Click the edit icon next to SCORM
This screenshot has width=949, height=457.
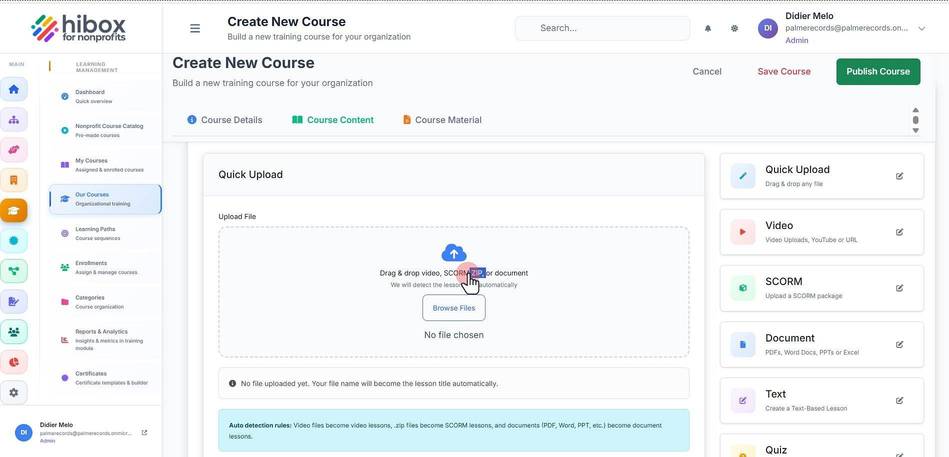[x=899, y=288]
